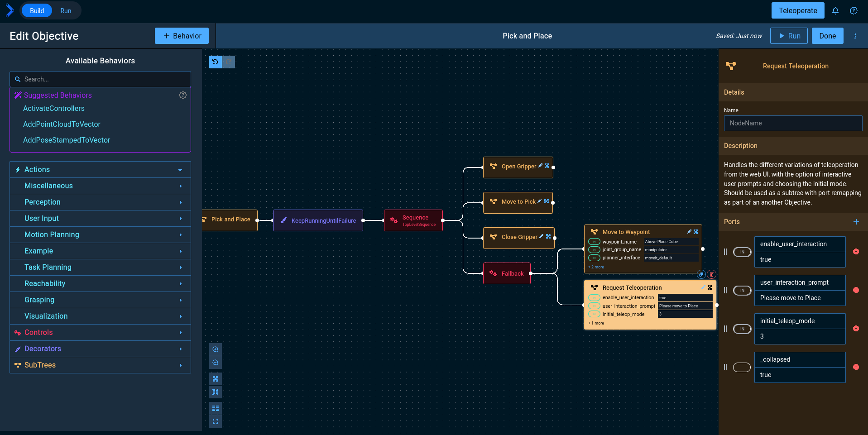Select AddPointCloudToVector suggested behavior

(x=62, y=124)
